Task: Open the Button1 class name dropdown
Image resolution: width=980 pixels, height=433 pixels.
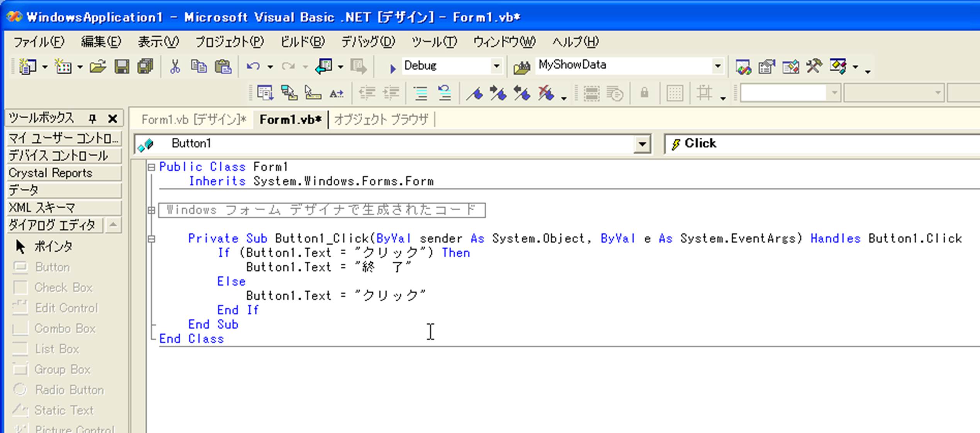Action: coord(642,144)
